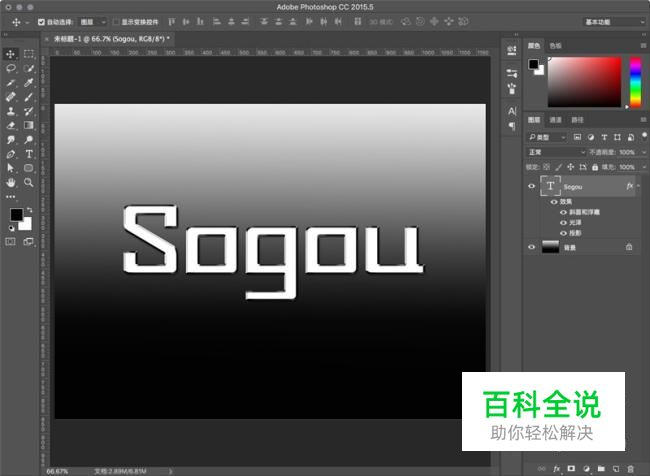Hide the background layer eye
Screen dimensions: 650x476
(x=531, y=247)
